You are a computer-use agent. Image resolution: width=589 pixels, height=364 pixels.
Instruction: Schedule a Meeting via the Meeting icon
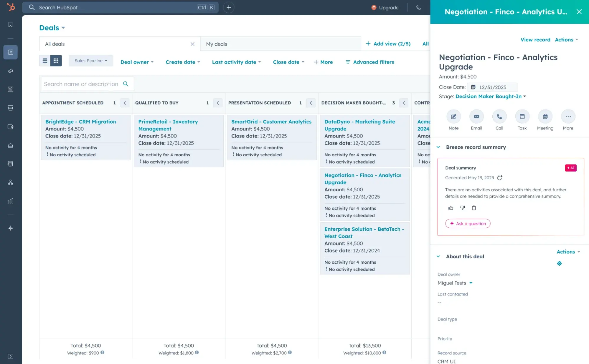[545, 117]
